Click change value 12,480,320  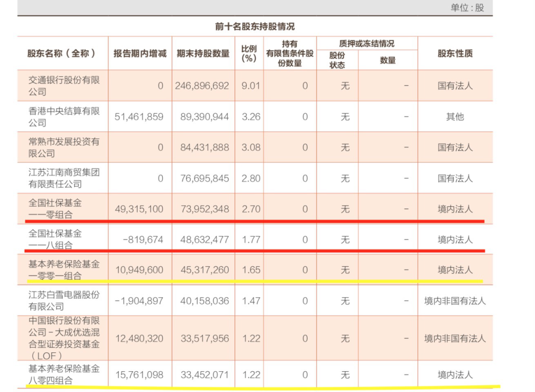coord(139,338)
